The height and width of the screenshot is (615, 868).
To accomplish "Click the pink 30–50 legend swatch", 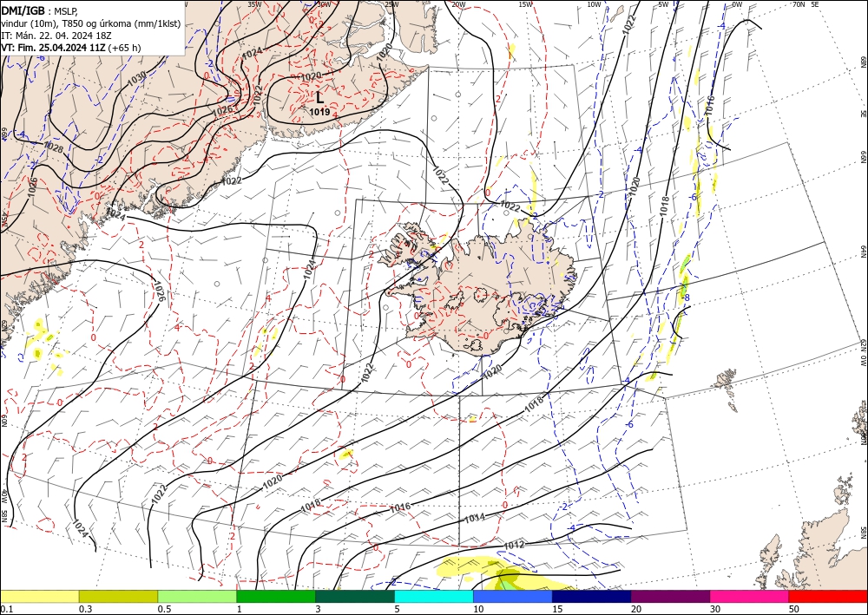I will (x=750, y=597).
